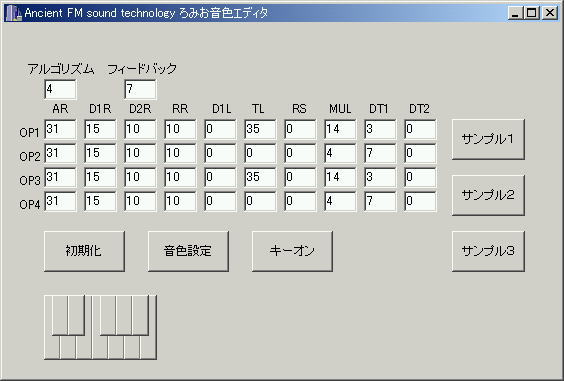
Task: Focus the OP4 DT1 field
Action: tap(380, 201)
